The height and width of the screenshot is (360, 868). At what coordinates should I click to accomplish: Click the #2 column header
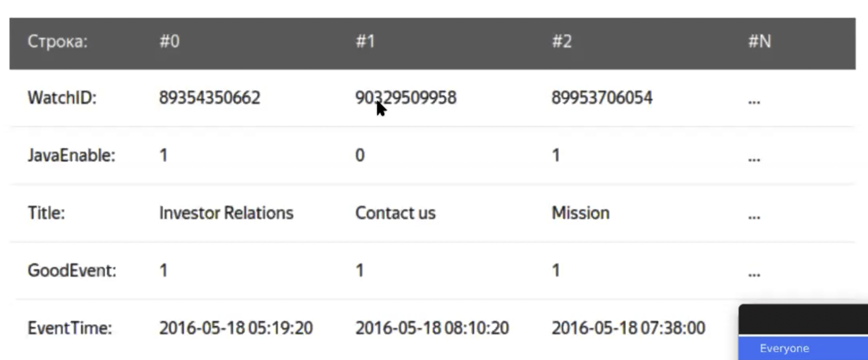562,41
